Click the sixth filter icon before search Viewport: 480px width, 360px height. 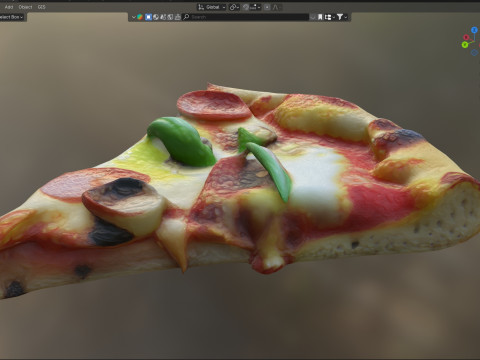click(178, 17)
